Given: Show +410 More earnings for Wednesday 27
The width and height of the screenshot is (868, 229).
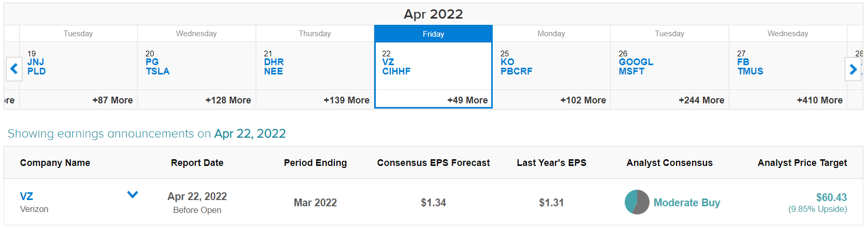Looking at the screenshot, I should coord(819,100).
